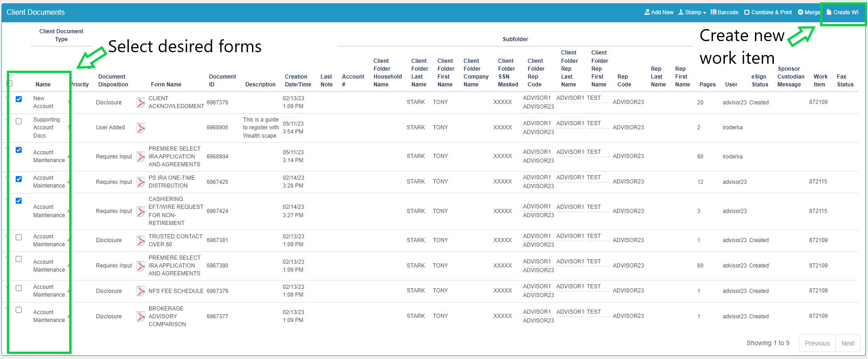Image resolution: width=868 pixels, height=359 pixels.
Task: Click Combine & Print in the toolbar
Action: click(x=768, y=12)
